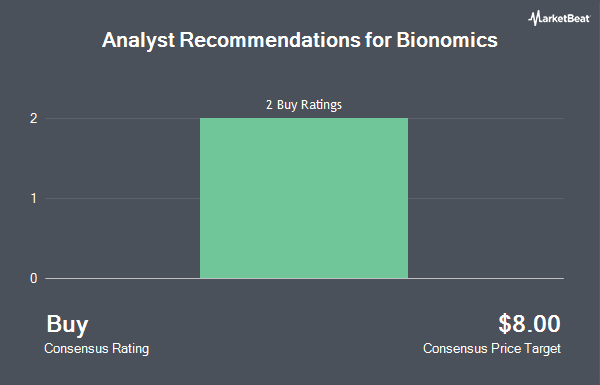
Task: Click the top edge of the green bar
Action: tap(304, 118)
